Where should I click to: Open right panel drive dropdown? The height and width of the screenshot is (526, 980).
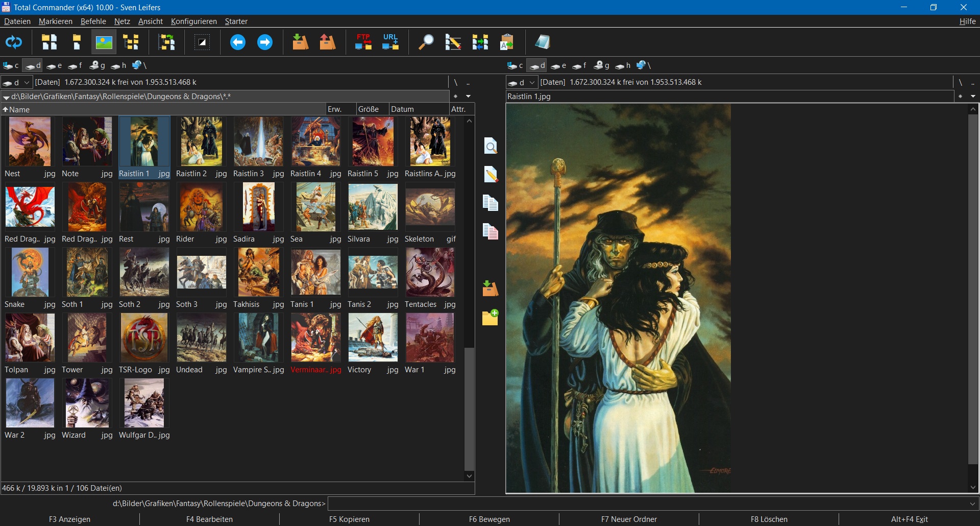pos(522,82)
